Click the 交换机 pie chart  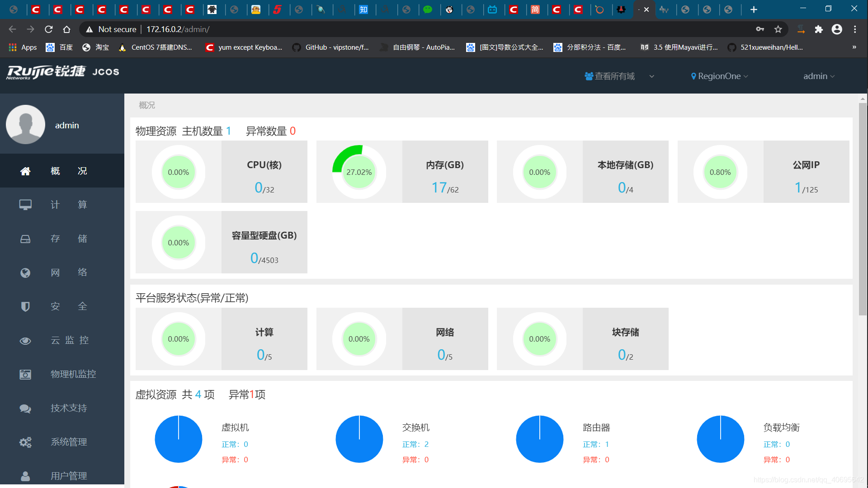coord(359,439)
